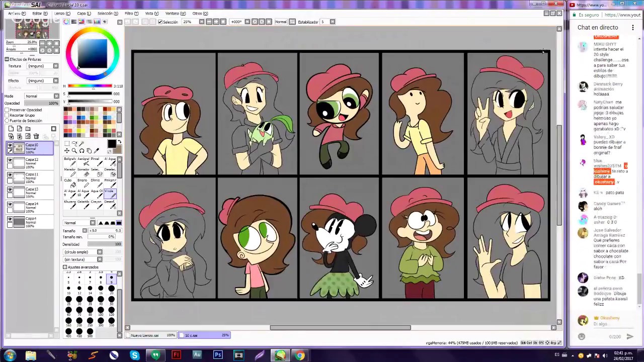Screen dimensions: 644x362
Task: Open the Filtro menu
Action: (x=131, y=14)
